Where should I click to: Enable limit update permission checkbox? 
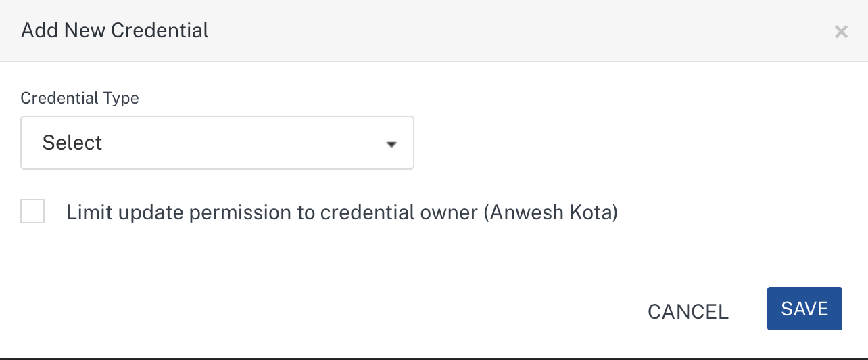coord(32,211)
